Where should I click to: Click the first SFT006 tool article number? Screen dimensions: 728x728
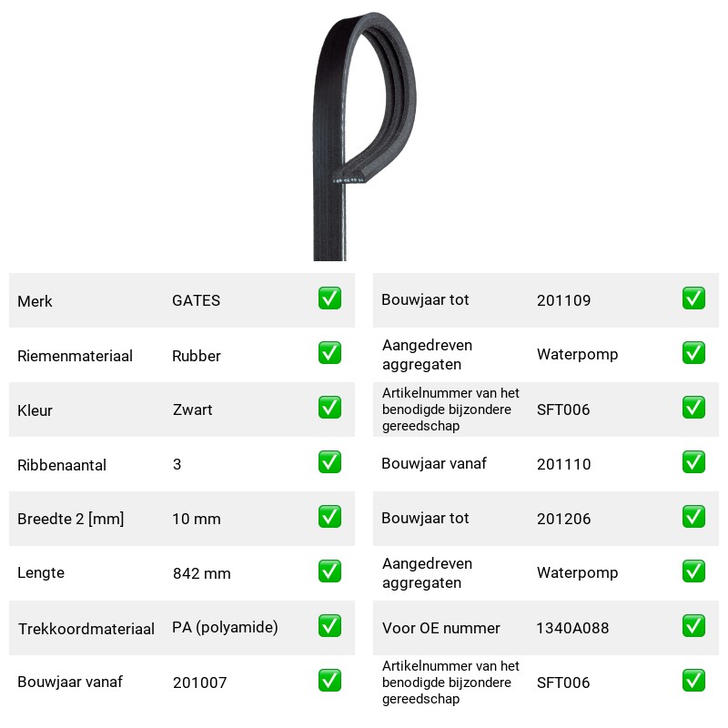point(563,409)
